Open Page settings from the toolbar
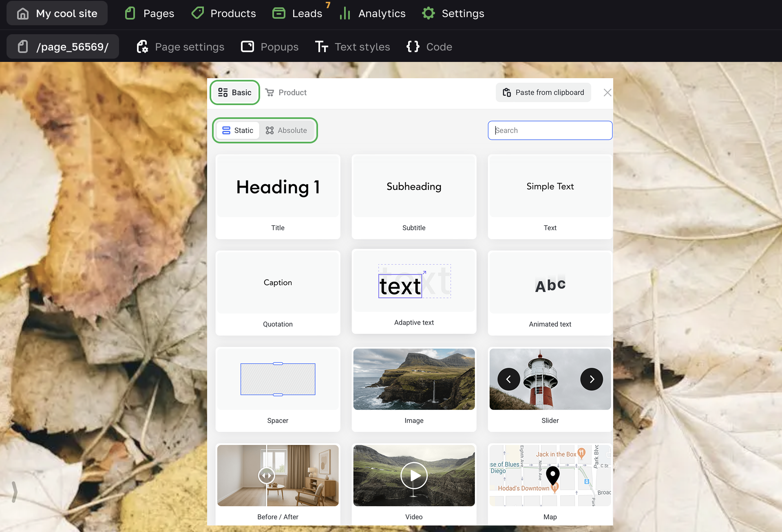The height and width of the screenshot is (532, 782). (x=180, y=47)
